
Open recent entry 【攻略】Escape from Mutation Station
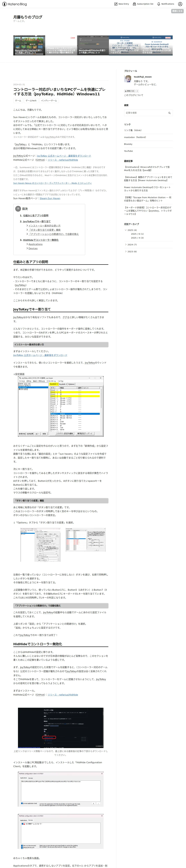(x=148, y=199)
